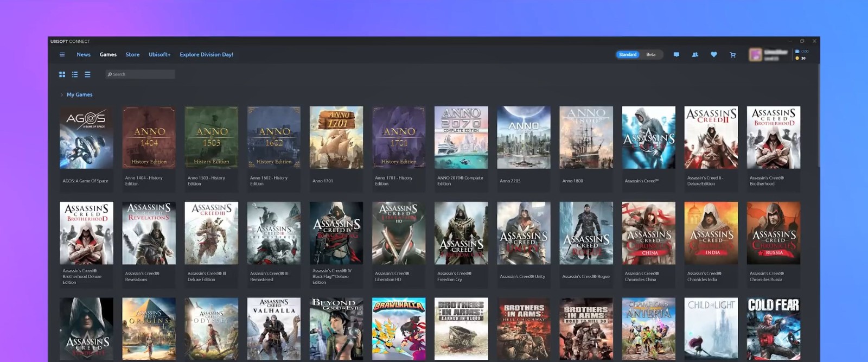Switch to the Beta version
This screenshot has width=868, height=362.
pos(651,54)
